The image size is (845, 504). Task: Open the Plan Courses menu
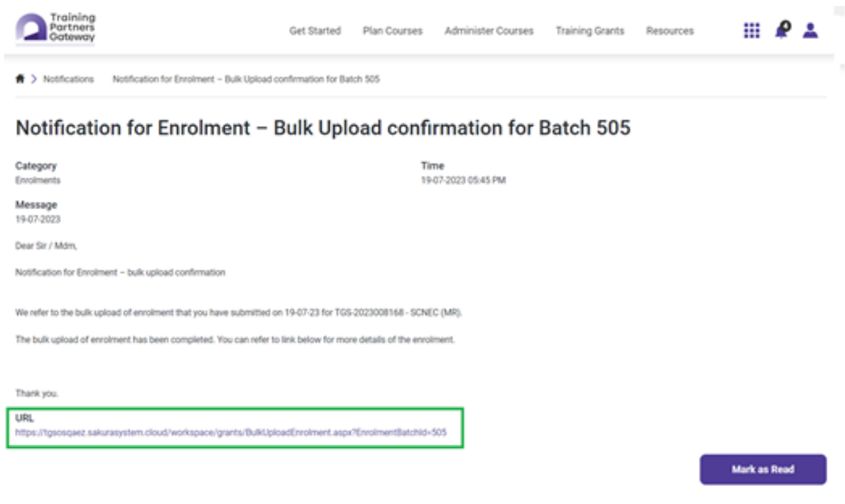pos(392,31)
